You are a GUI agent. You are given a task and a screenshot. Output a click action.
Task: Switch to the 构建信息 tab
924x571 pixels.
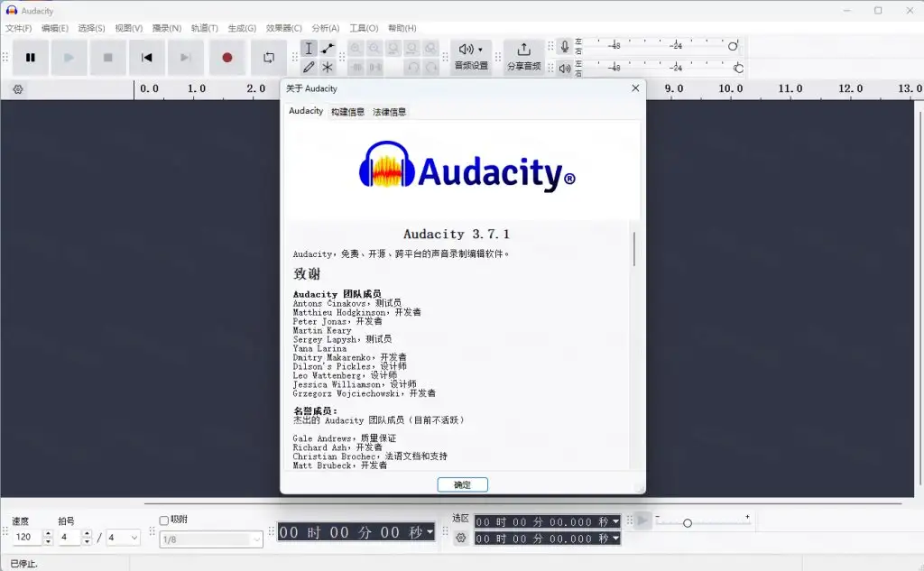347,112
